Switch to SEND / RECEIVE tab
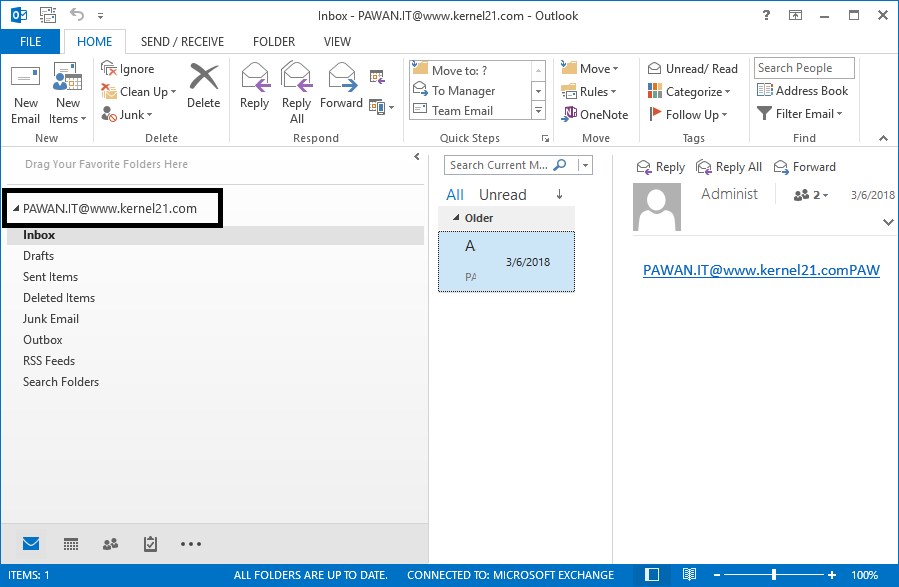The width and height of the screenshot is (899, 587). (182, 42)
